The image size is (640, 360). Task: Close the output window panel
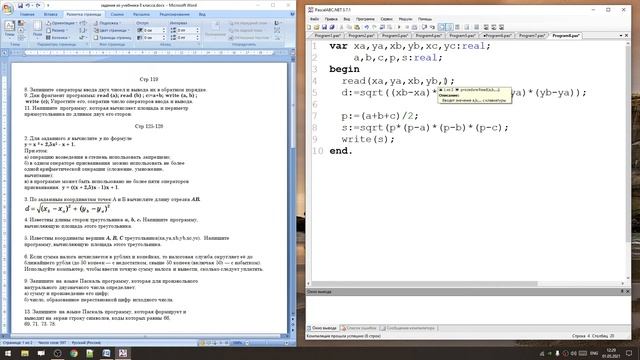tap(628, 291)
